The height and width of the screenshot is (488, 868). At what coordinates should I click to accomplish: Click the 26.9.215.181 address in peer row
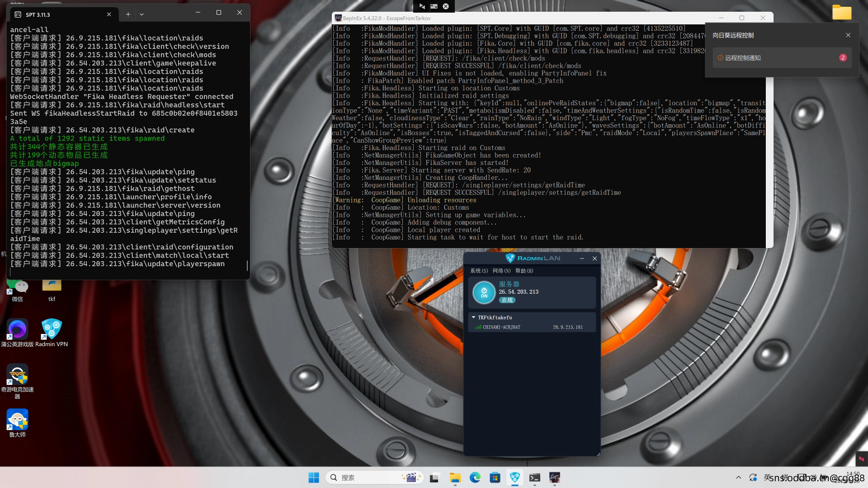click(568, 327)
